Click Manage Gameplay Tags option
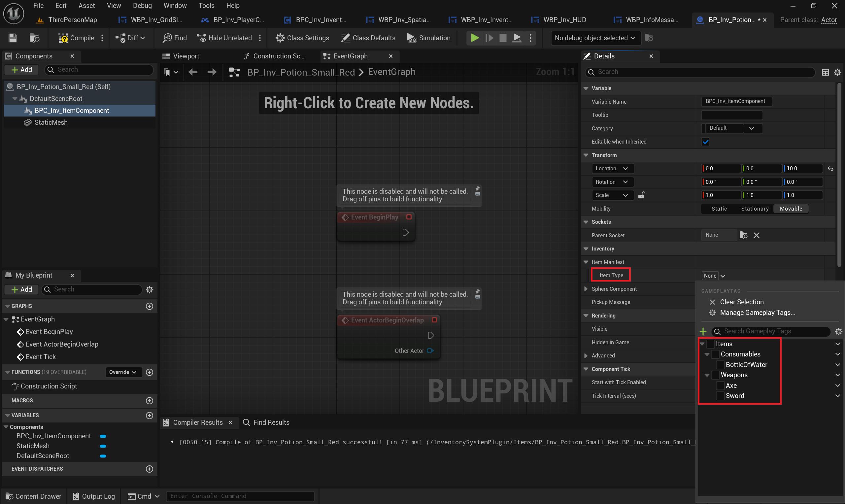Image resolution: width=845 pixels, height=504 pixels. point(758,313)
